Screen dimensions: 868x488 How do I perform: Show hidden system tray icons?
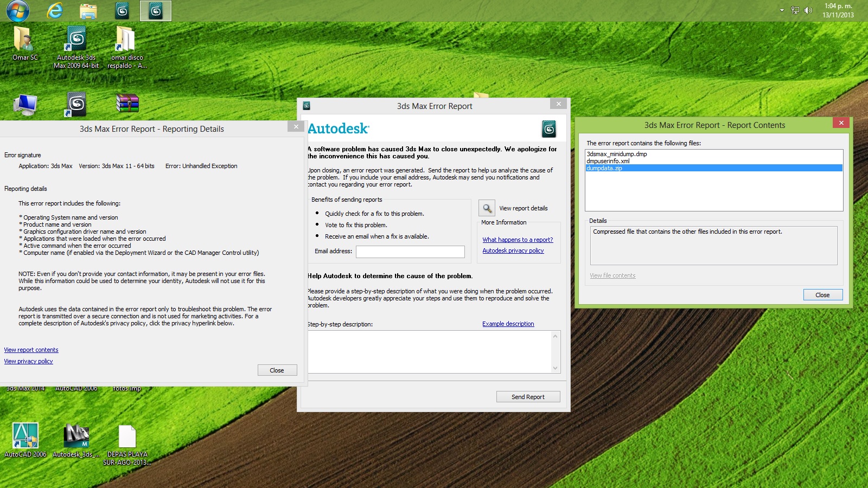coord(782,10)
